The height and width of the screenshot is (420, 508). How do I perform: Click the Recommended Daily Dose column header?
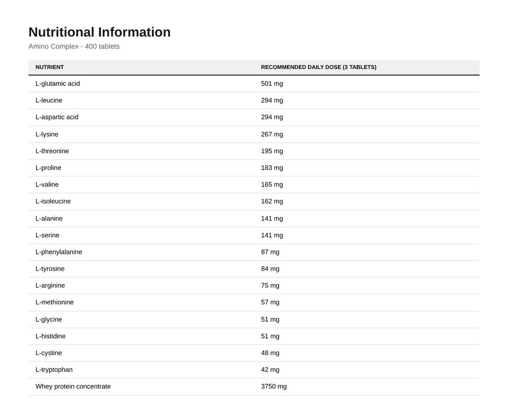[319, 67]
